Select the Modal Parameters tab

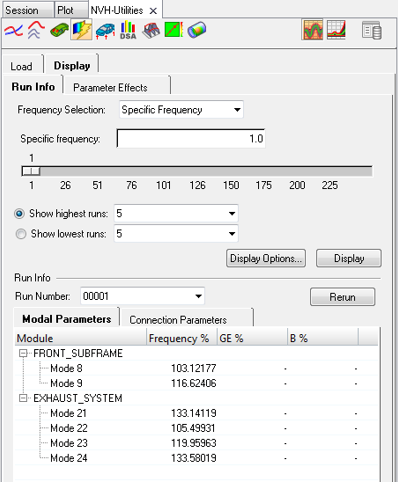tap(67, 319)
